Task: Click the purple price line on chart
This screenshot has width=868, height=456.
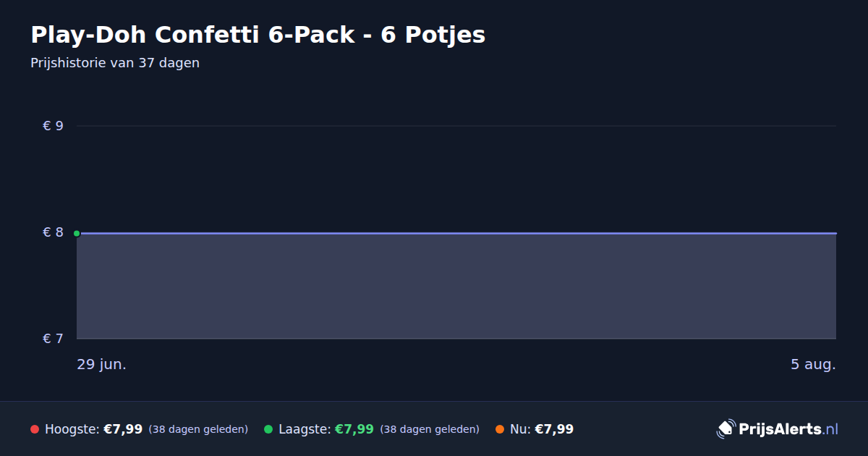Action: click(456, 233)
